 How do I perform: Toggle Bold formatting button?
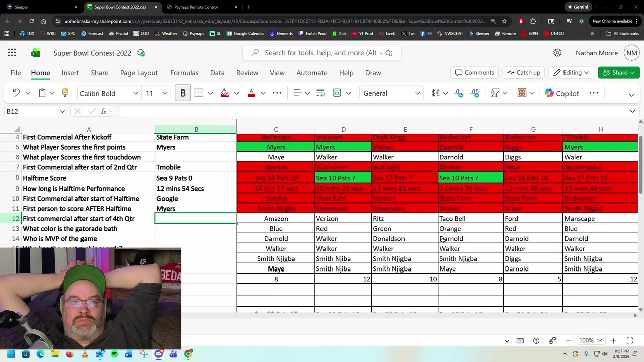[183, 93]
